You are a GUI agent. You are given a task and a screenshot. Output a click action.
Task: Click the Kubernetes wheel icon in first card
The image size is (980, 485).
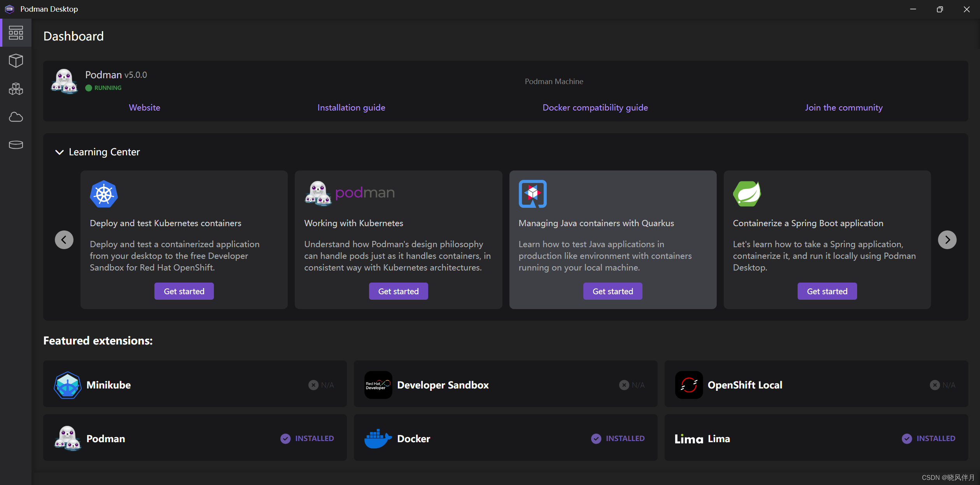point(104,194)
